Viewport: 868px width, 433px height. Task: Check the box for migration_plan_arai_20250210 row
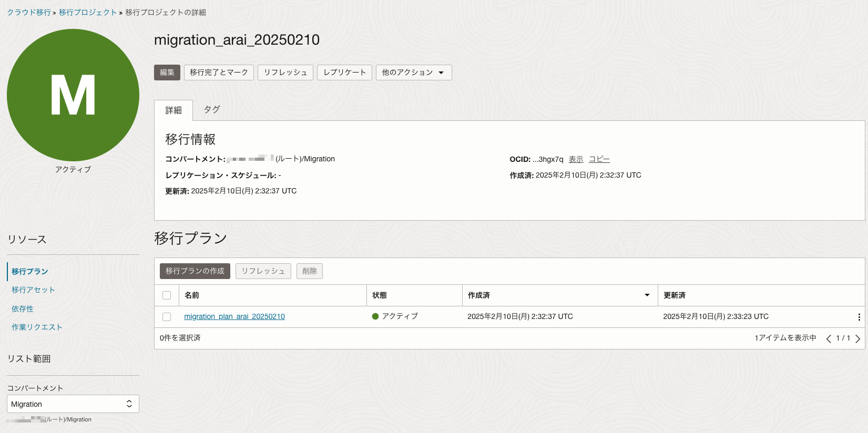click(167, 317)
